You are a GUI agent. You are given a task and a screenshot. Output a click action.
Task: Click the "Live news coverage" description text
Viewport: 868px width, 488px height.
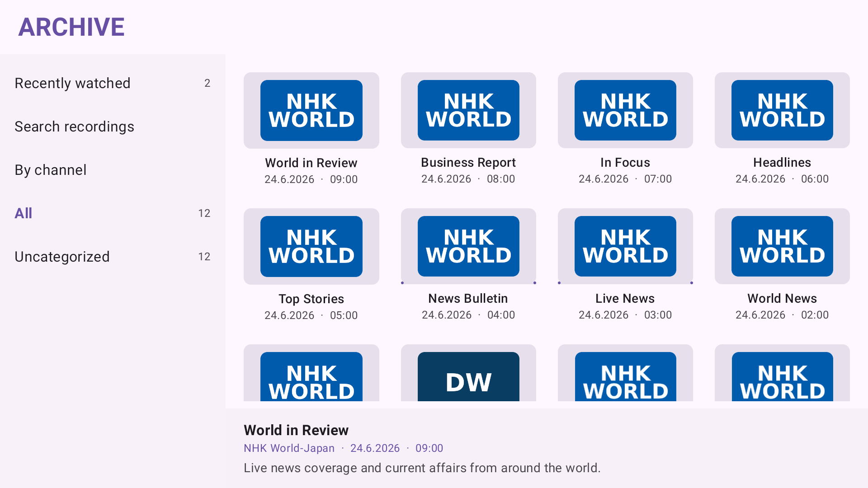(422, 468)
